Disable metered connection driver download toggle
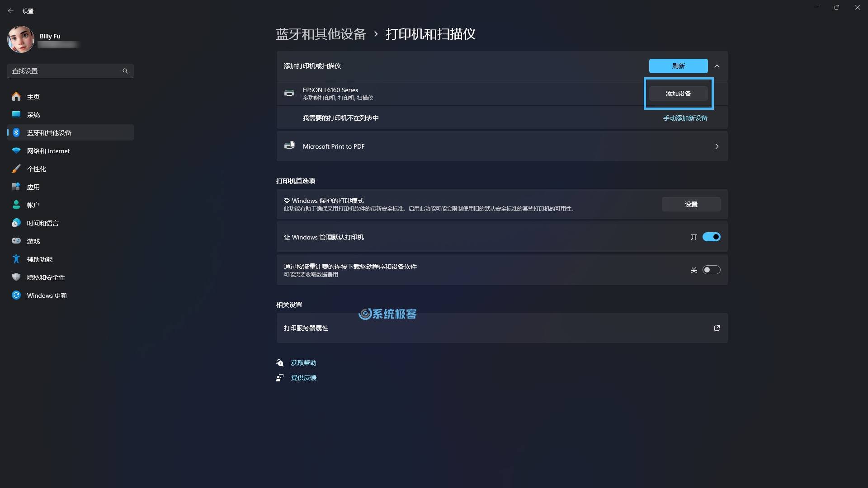This screenshot has width=868, height=488. pos(711,270)
